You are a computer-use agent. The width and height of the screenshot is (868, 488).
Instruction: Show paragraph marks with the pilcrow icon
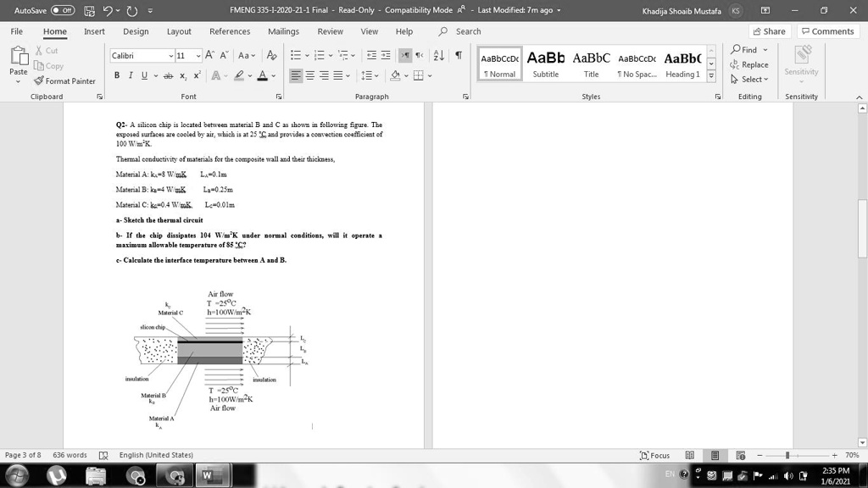[459, 55]
